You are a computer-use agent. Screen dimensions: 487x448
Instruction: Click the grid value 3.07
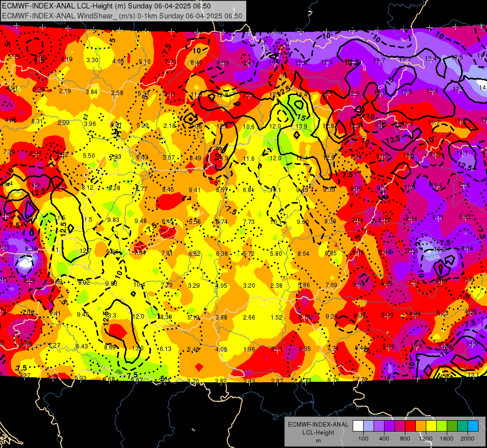pyautogui.click(x=169, y=158)
